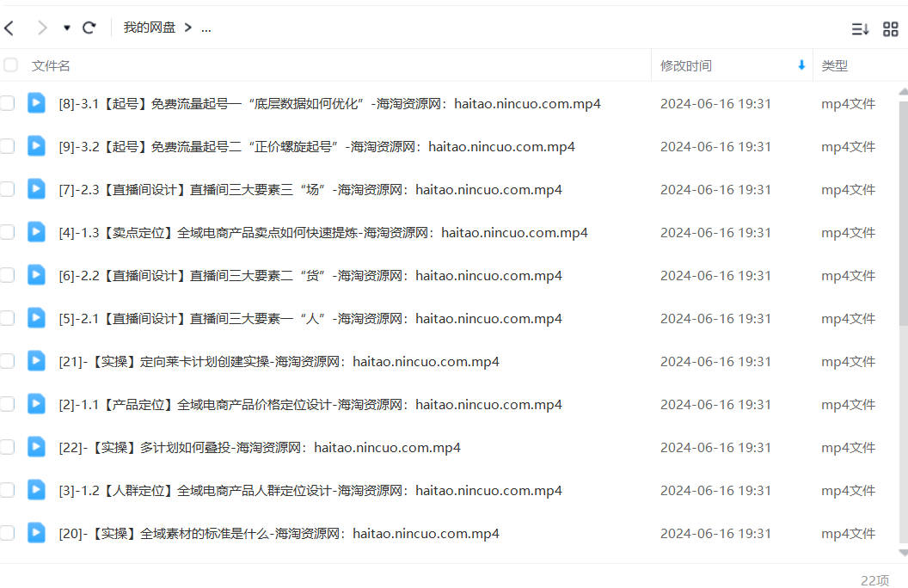The height and width of the screenshot is (588, 908).
Task: Check the box for file [22]- 多计划如何叠投
Action: pos(7,447)
